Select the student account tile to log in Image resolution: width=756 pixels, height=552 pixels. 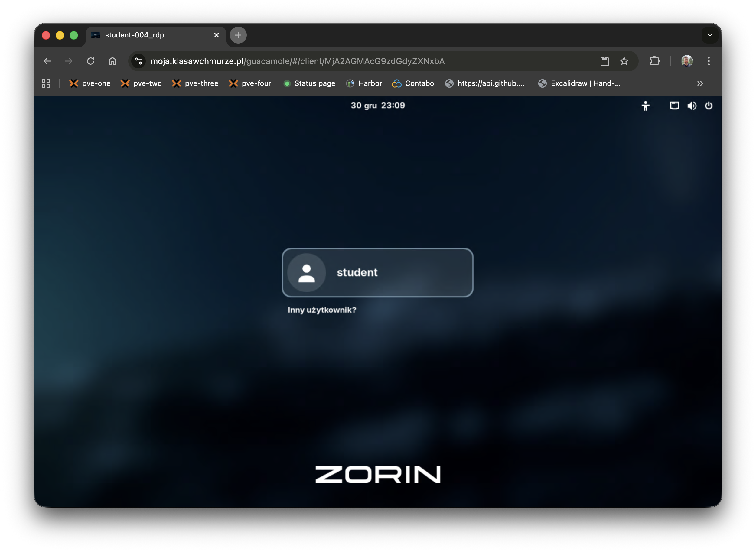(377, 273)
